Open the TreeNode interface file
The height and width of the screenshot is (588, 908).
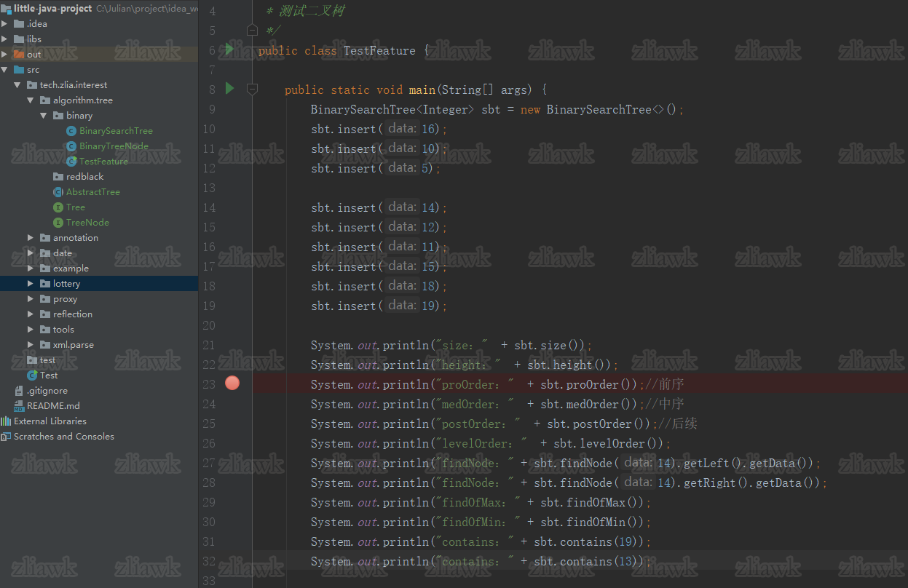pyautogui.click(x=87, y=223)
